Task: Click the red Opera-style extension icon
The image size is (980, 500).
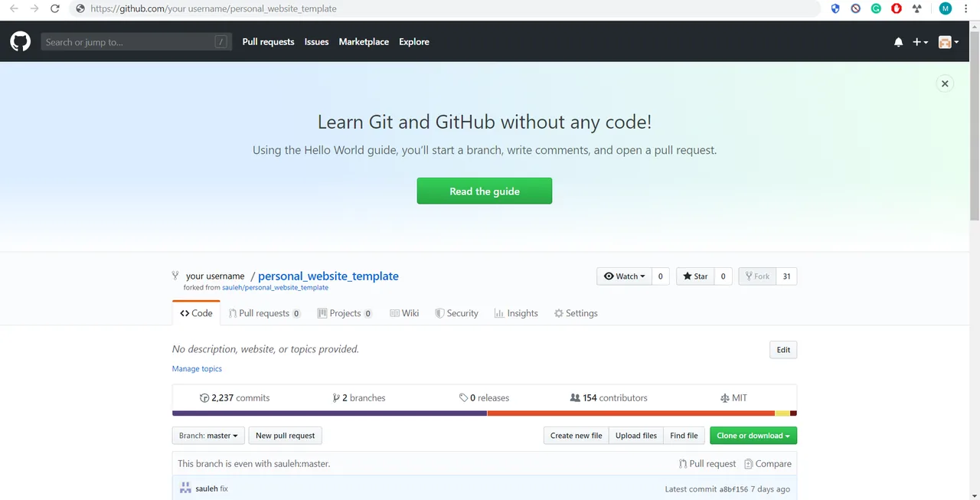Action: [897, 8]
